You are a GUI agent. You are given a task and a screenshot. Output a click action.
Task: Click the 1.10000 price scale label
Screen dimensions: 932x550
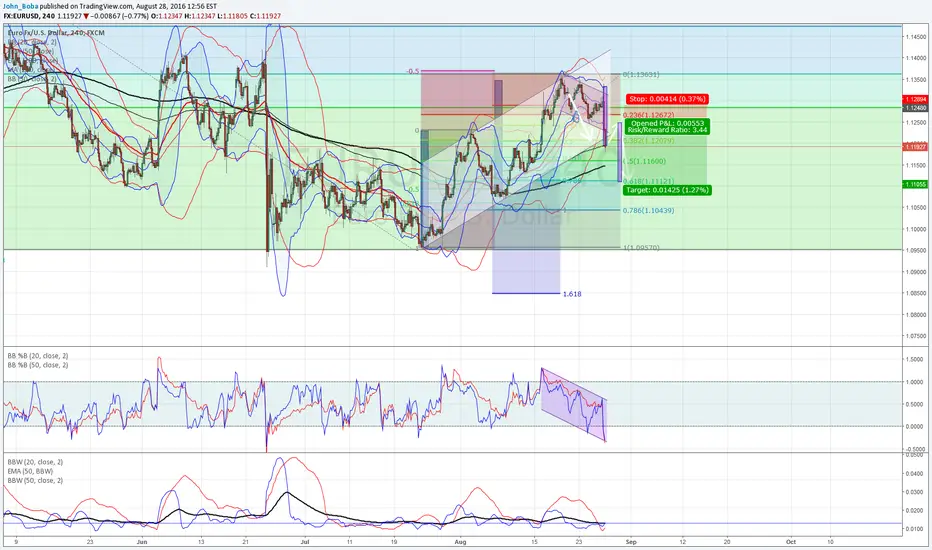(x=916, y=229)
